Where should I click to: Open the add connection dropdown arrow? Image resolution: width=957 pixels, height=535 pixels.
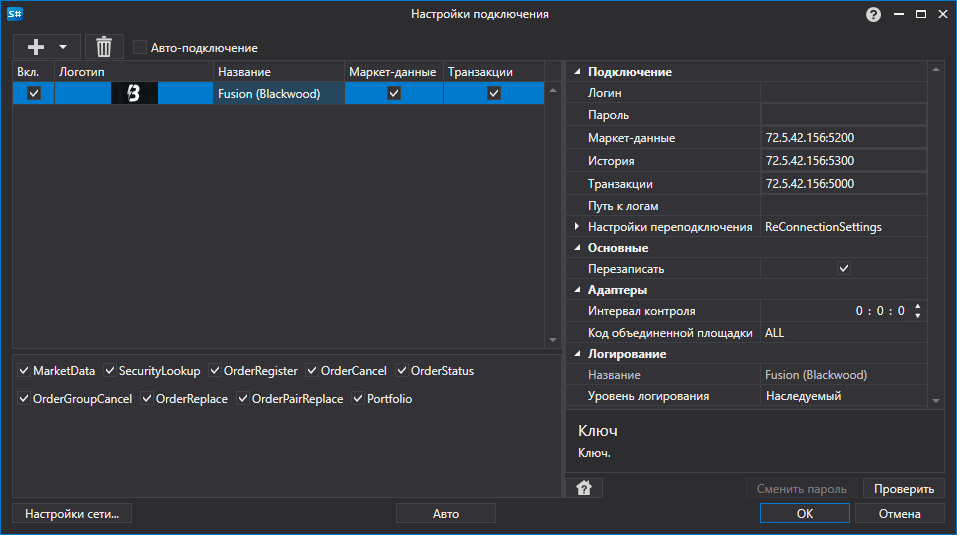(x=63, y=47)
